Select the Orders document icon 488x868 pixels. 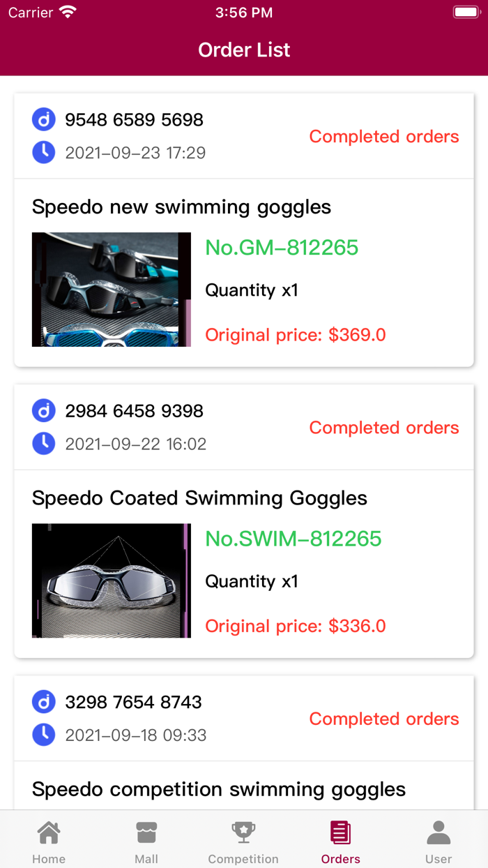point(340,832)
